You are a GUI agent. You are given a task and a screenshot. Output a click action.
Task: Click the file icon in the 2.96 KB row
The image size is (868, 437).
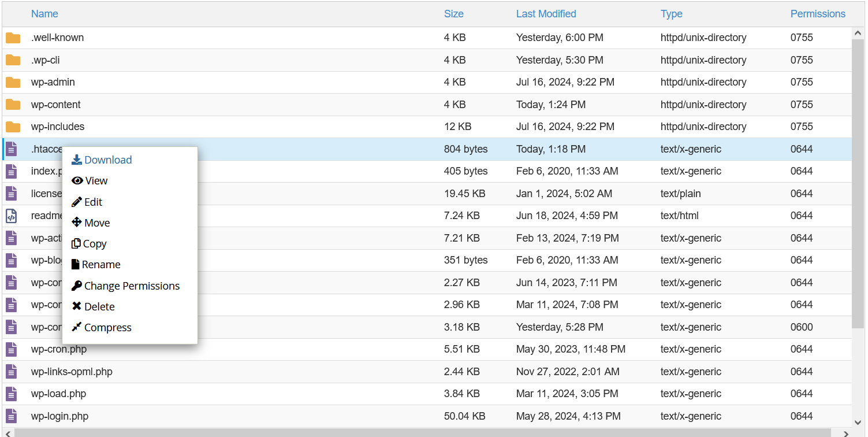[12, 305]
